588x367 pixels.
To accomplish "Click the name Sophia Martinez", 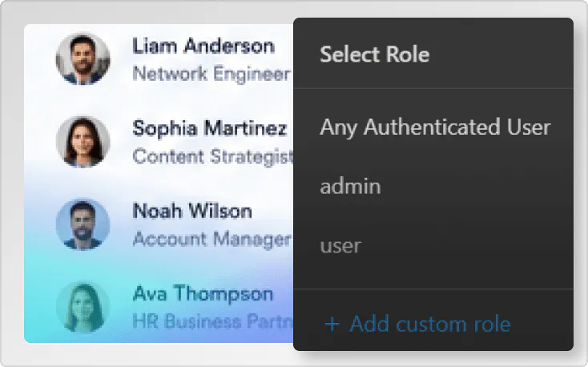I will (210, 128).
